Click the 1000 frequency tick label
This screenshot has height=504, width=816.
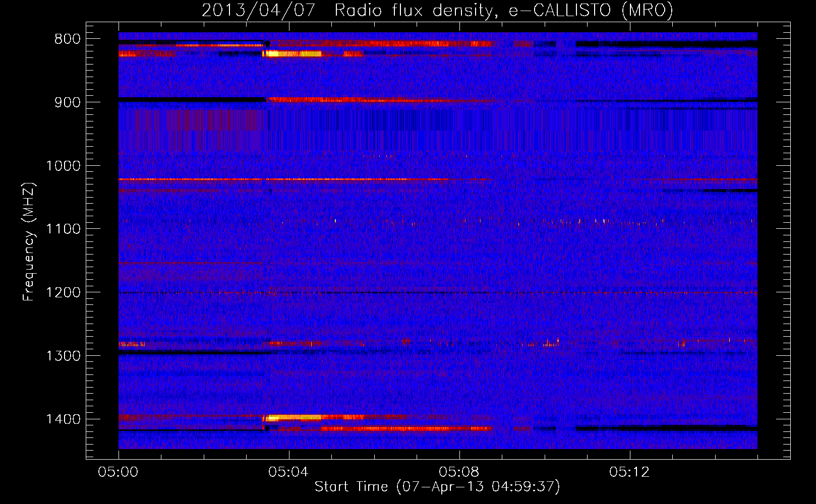coord(63,166)
